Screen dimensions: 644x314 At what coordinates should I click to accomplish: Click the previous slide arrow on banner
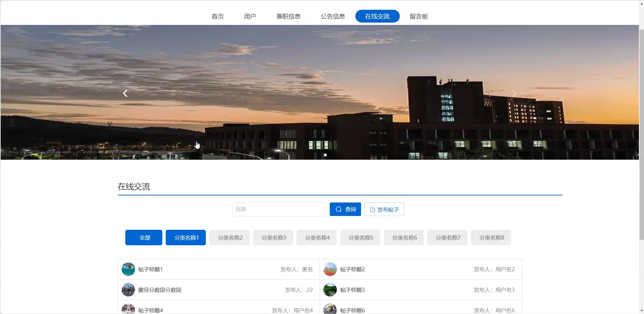[x=125, y=93]
